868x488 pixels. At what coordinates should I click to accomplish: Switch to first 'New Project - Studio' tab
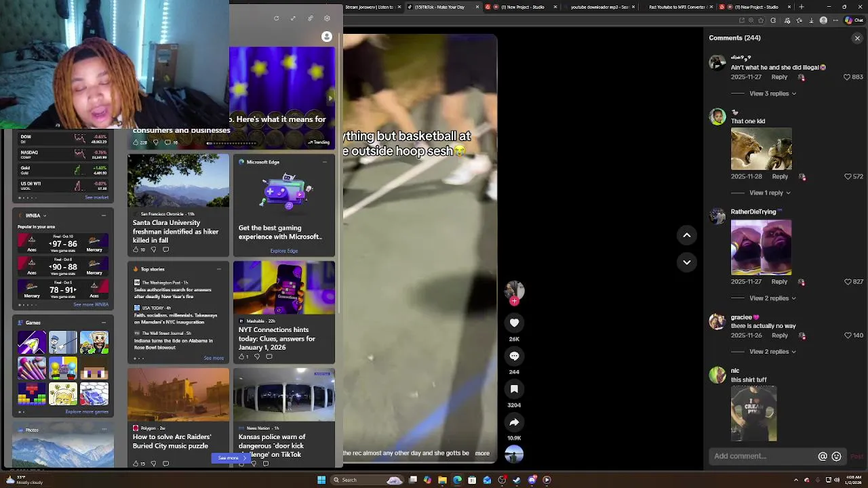tap(522, 7)
